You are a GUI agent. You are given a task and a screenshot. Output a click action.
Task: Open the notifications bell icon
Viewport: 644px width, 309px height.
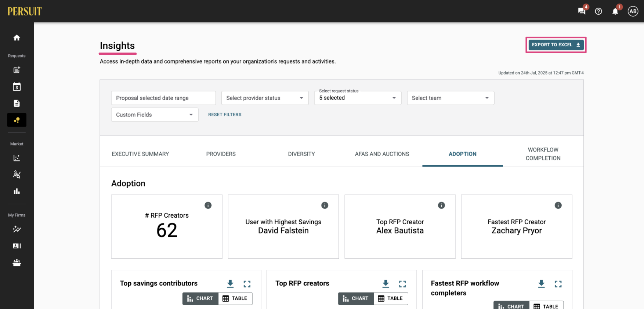pyautogui.click(x=615, y=11)
